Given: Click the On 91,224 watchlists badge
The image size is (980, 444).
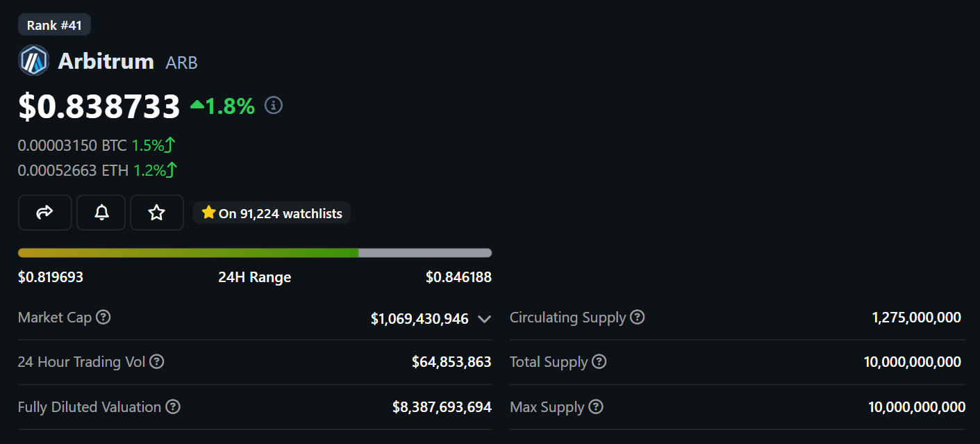Looking at the screenshot, I should click(272, 213).
